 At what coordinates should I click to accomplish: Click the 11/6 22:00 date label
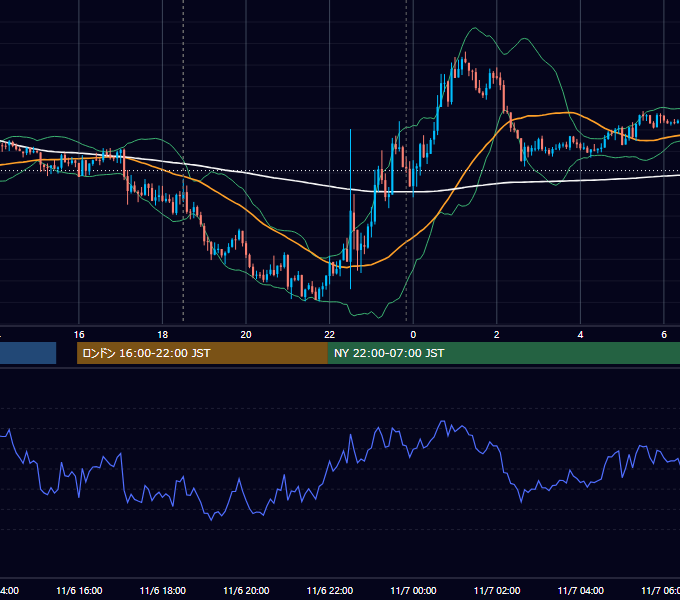click(x=330, y=590)
